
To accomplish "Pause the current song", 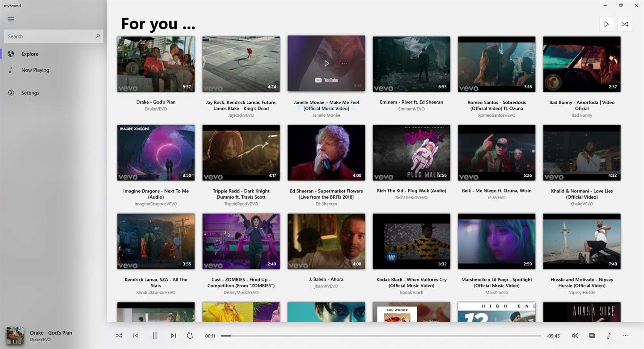I will click(x=155, y=336).
